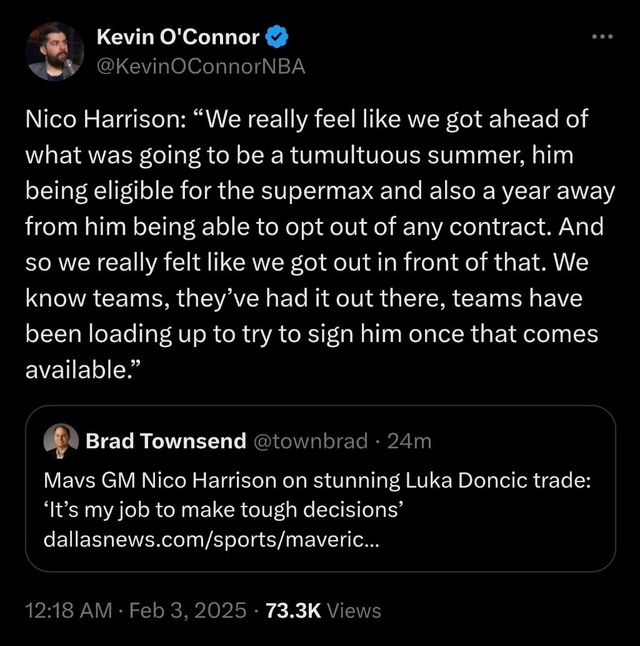Click the word 'tumultuous' in the tweet
Screen dimensions: 640x646
coord(330,156)
